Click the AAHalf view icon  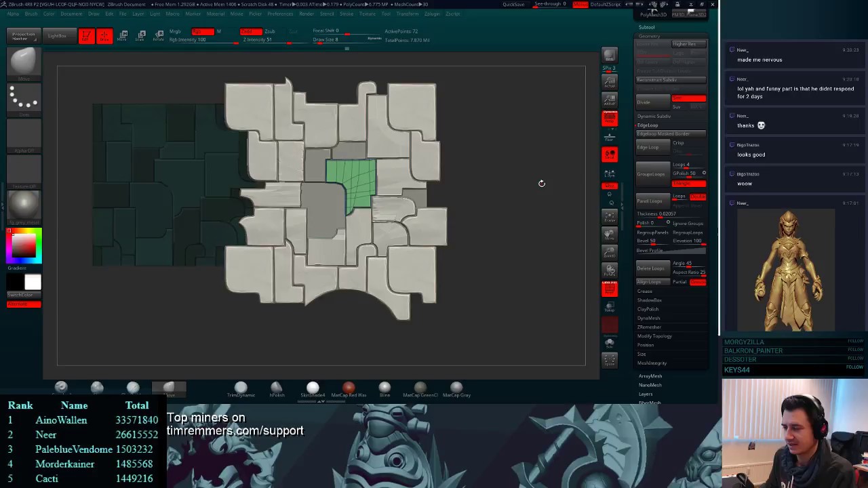click(610, 100)
